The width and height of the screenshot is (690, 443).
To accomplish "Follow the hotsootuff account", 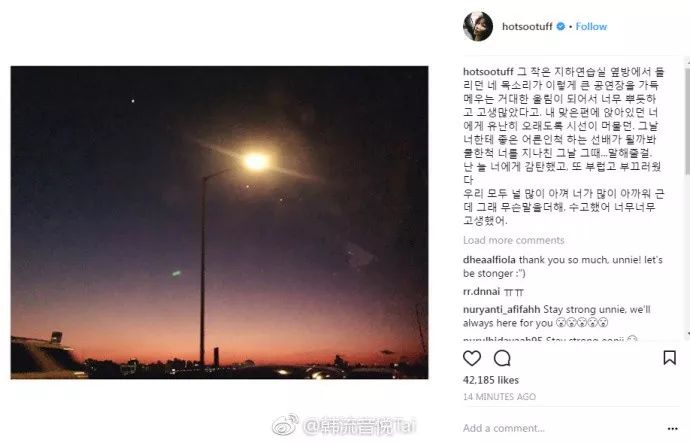I will pyautogui.click(x=591, y=26).
